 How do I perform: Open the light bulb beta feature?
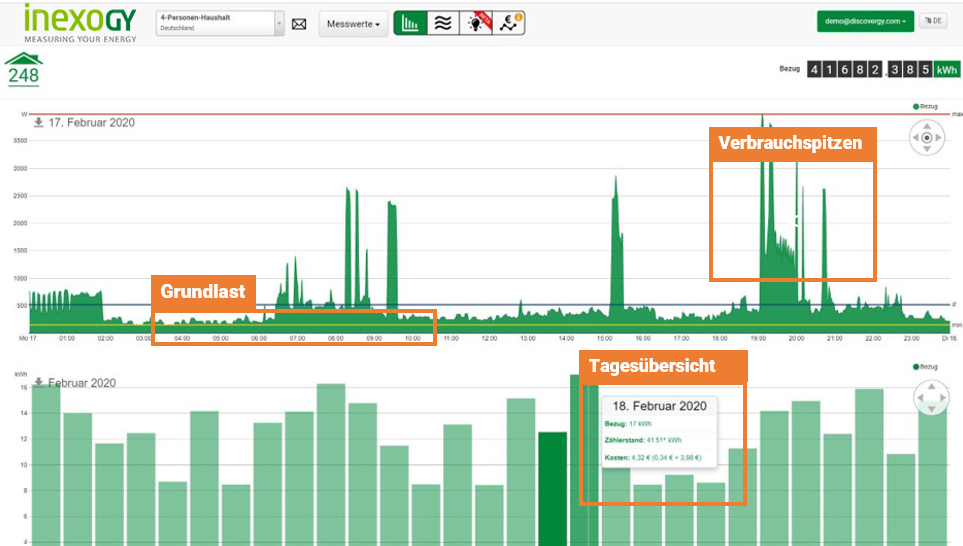pos(475,23)
